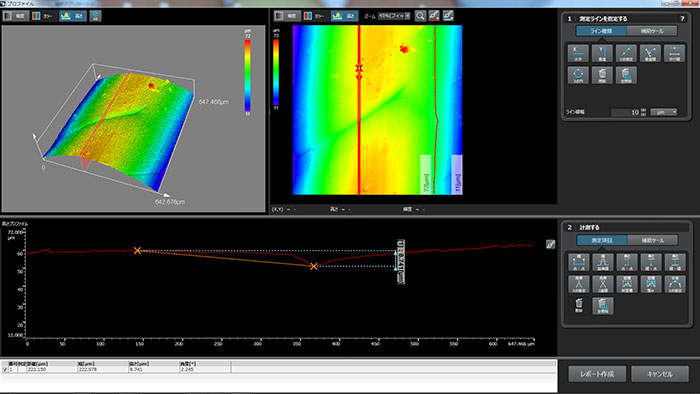Click the red-underlined brush icon above the 2D image
700x394 pixels.
[434, 16]
